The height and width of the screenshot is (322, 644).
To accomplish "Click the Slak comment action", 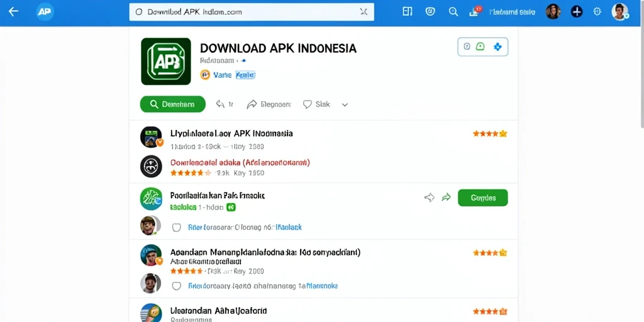I will pyautogui.click(x=316, y=104).
